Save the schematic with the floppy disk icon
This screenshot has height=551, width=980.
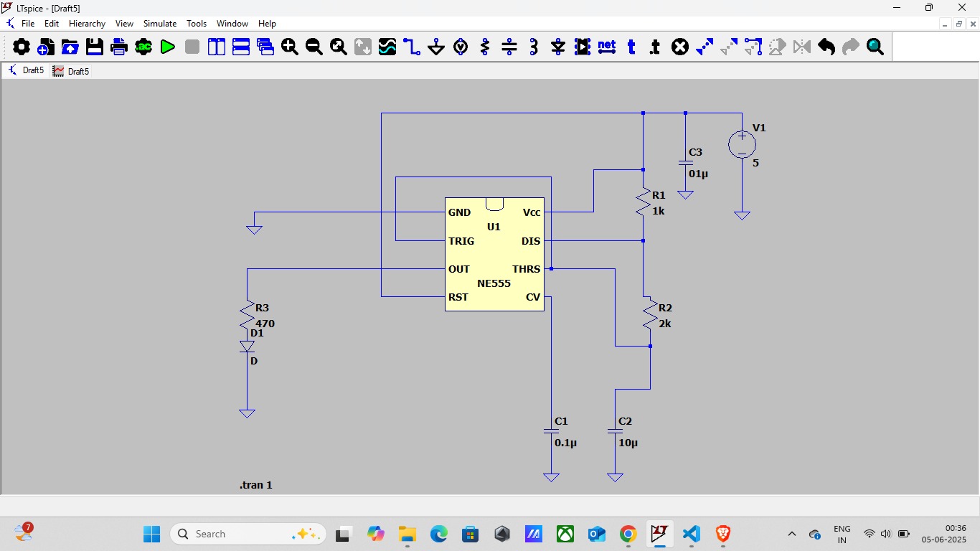95,47
